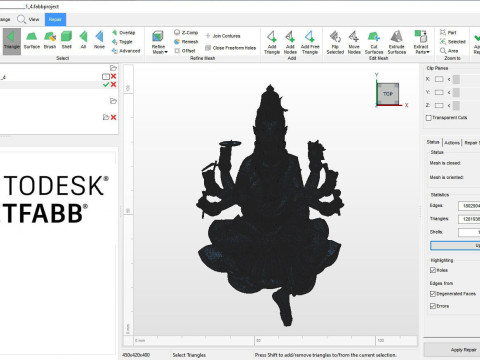Remove first tree item with red X

[x=113, y=76]
